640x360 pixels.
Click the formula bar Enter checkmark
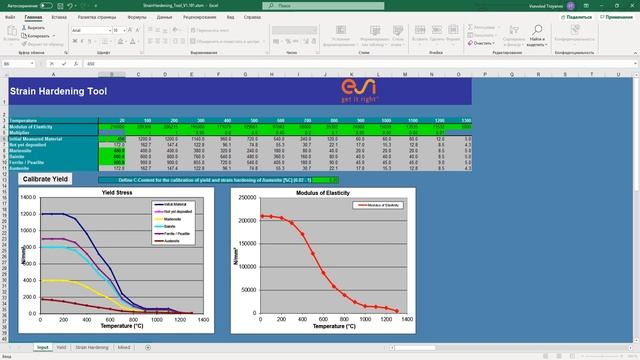(x=64, y=64)
